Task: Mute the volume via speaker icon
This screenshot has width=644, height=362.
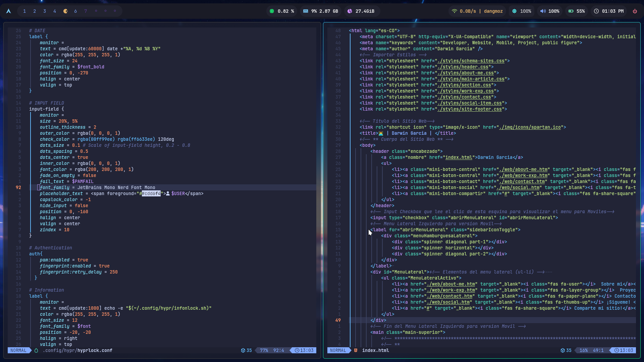Action: point(543,11)
